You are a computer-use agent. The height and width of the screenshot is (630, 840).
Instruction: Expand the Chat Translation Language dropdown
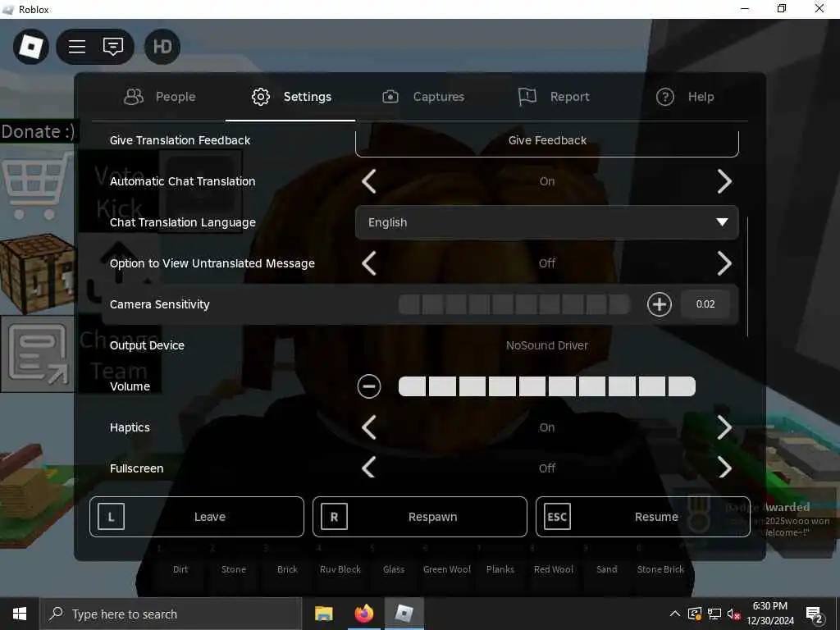pos(547,222)
